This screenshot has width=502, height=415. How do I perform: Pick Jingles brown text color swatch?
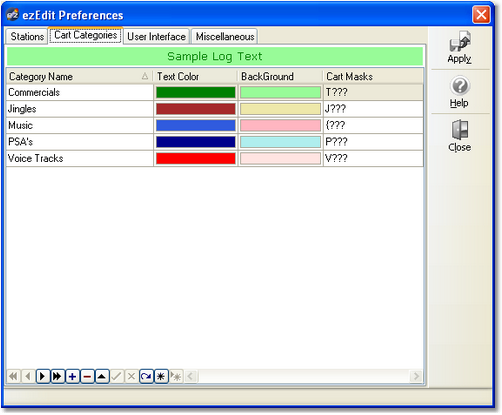[x=196, y=109]
